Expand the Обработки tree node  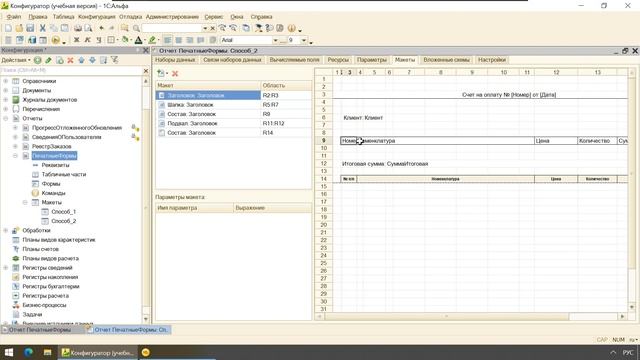pyautogui.click(x=6, y=231)
